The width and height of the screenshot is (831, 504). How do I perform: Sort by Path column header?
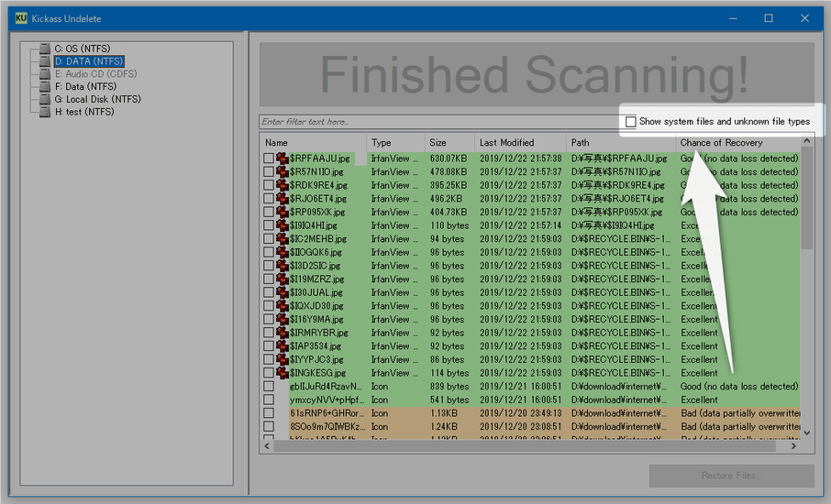click(x=621, y=143)
